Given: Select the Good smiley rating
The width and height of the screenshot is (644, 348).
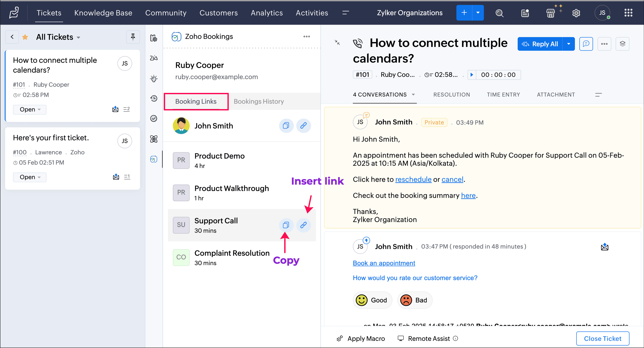Looking at the screenshot, I should (372, 300).
